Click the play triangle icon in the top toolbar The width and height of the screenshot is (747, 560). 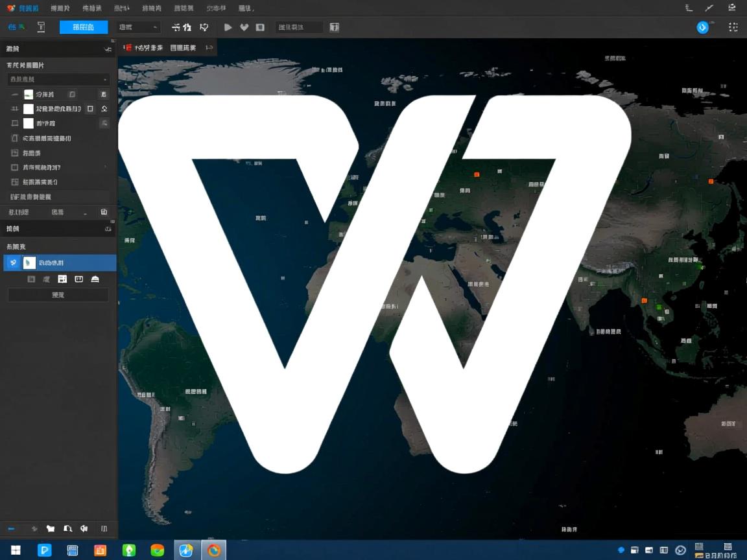tap(228, 27)
